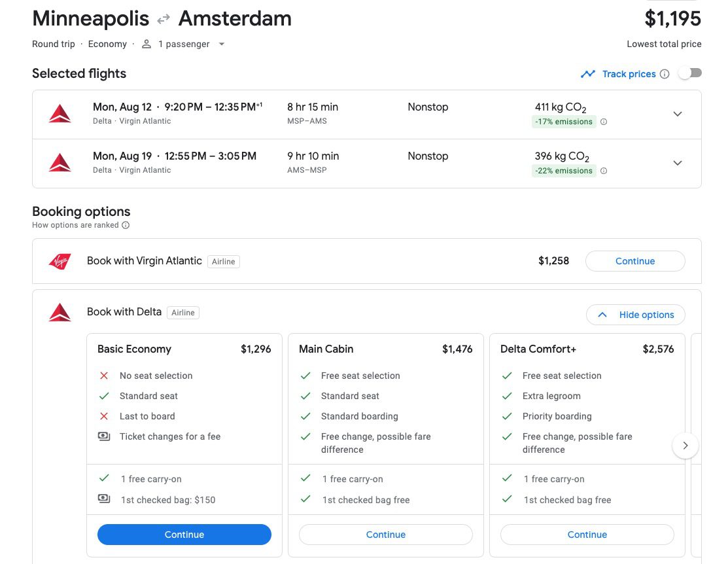The width and height of the screenshot is (728, 564).
Task: Expand details for the Aug 12 outbound flight
Action: click(x=678, y=114)
